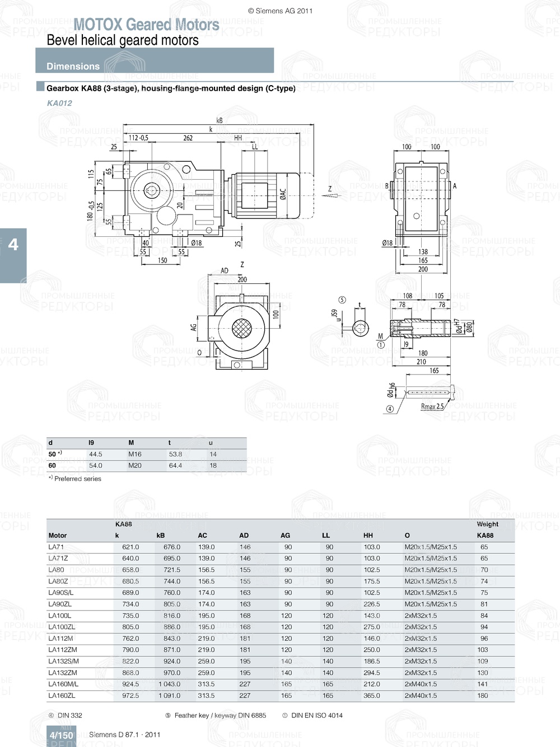Click the keyway cross-section symbol
Screen dimensions: 560x747
pyautogui.click(x=361, y=328)
